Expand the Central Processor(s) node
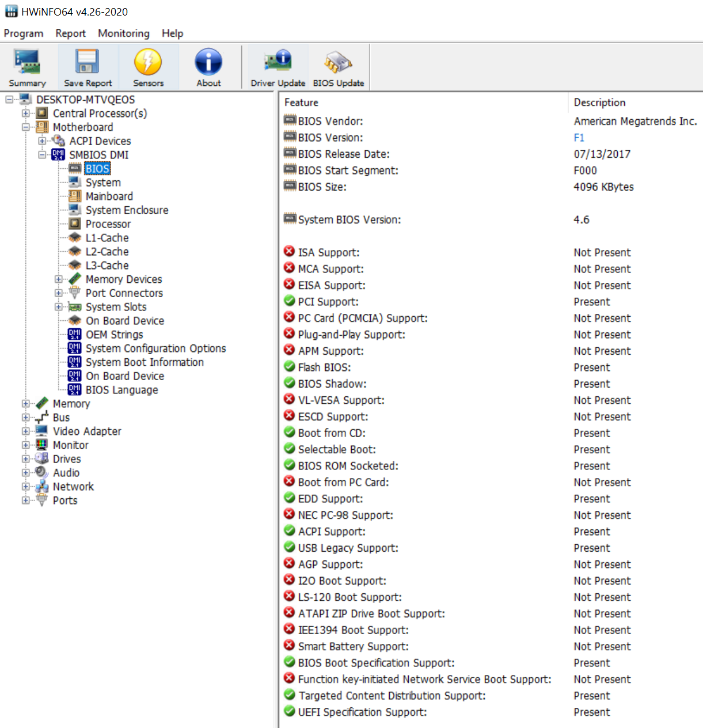This screenshot has width=703, height=728. (25, 113)
